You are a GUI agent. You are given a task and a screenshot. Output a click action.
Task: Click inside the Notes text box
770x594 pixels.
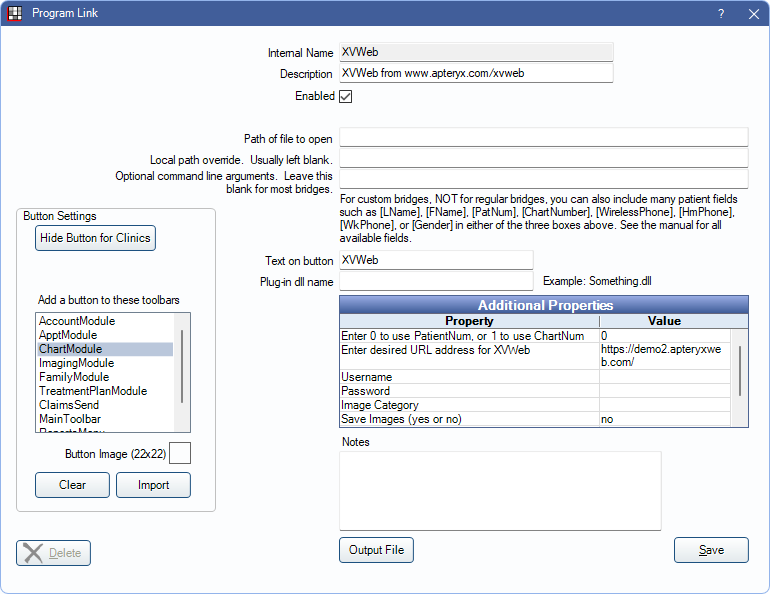tap(500, 491)
